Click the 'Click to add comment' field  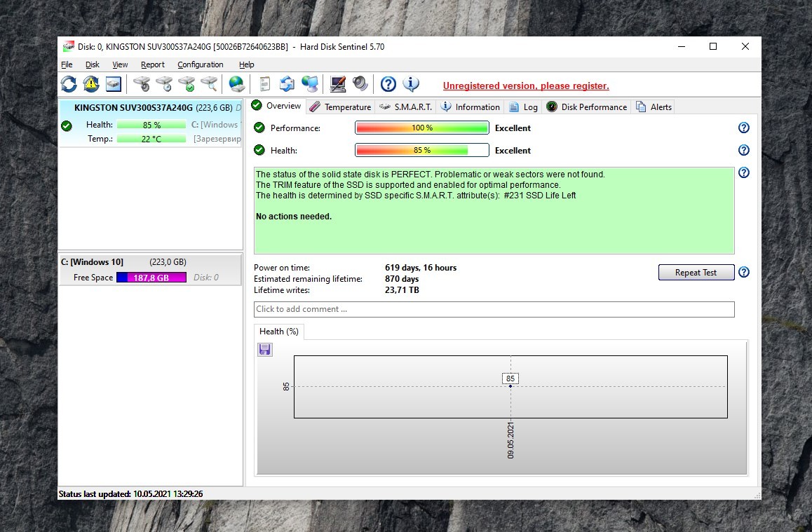coord(494,310)
